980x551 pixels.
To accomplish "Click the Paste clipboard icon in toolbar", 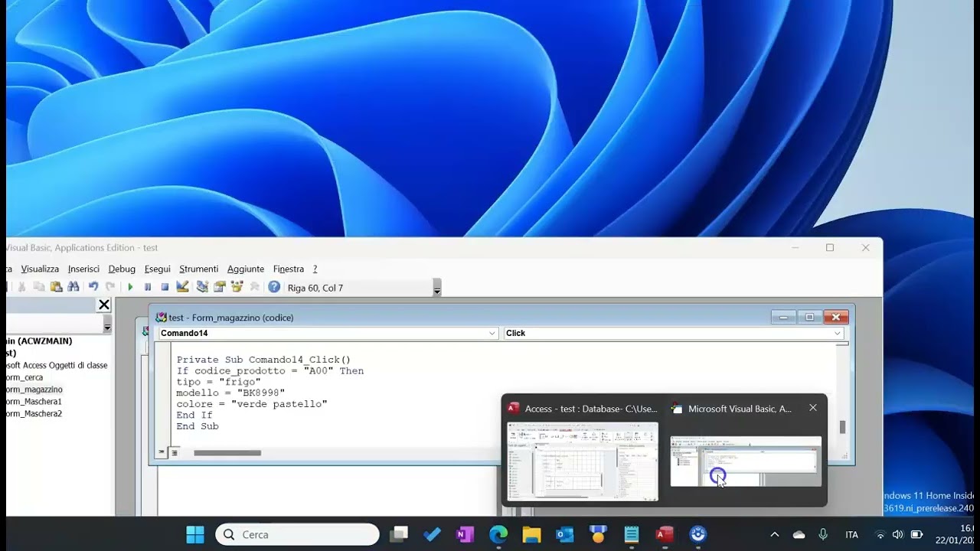I will [56, 287].
